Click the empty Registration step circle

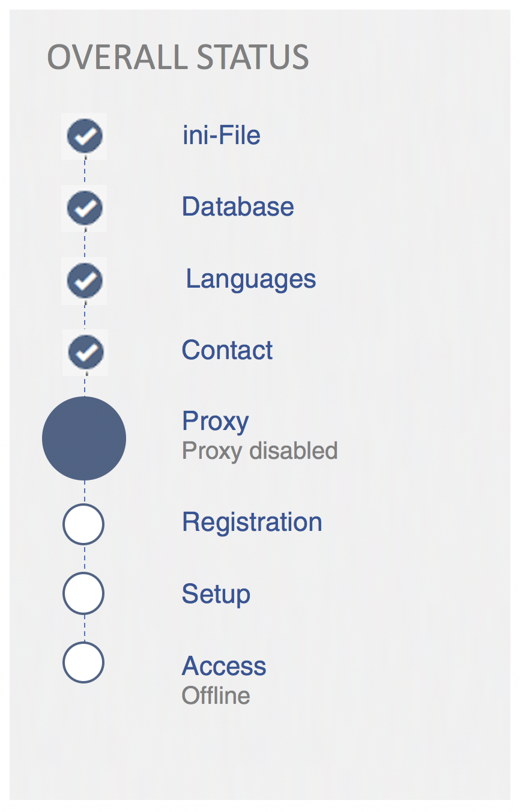pyautogui.click(x=83, y=524)
